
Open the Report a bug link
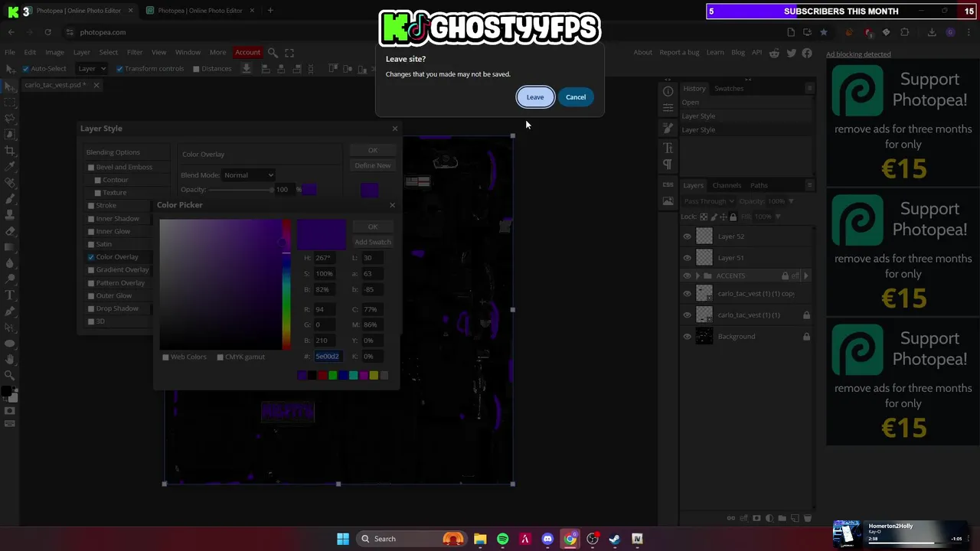coord(679,53)
